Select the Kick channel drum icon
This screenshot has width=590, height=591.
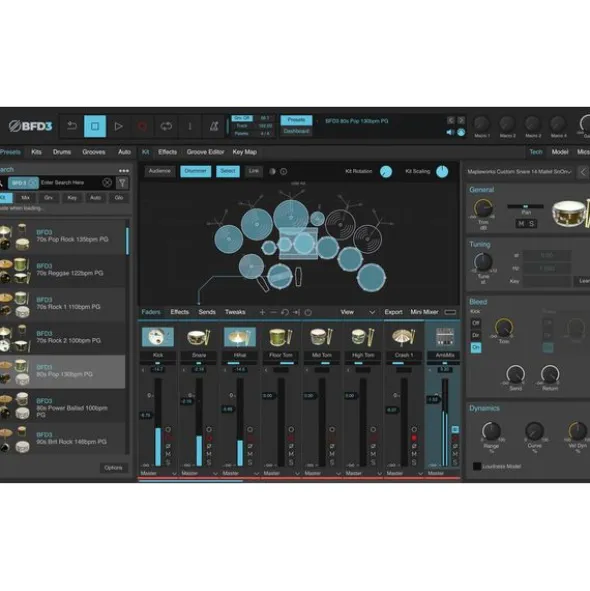158,337
